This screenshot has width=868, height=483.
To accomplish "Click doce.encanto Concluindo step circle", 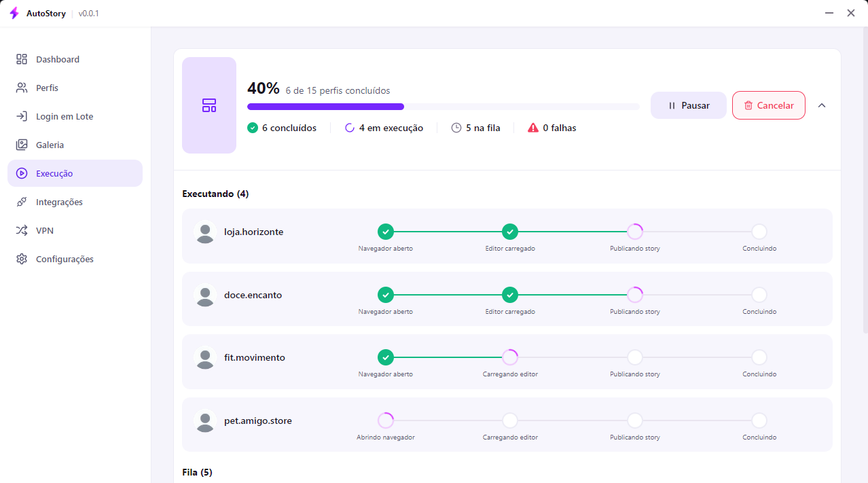I will (x=759, y=295).
